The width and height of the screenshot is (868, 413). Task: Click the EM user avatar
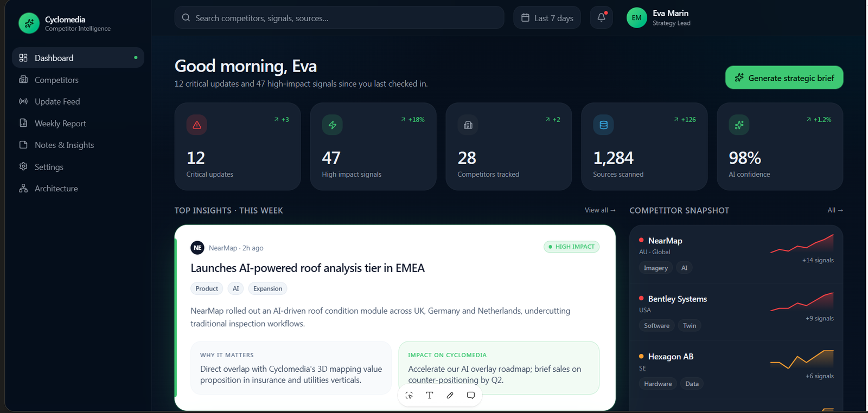(636, 18)
